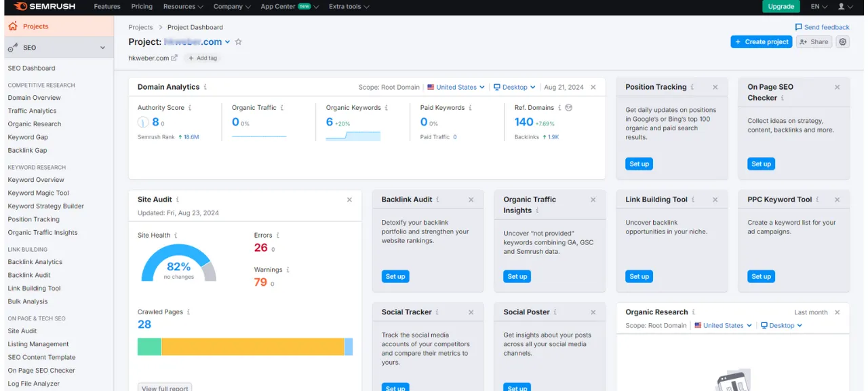Click the Site Health 82% gauge
This screenshot has width=868, height=391.
point(178,263)
